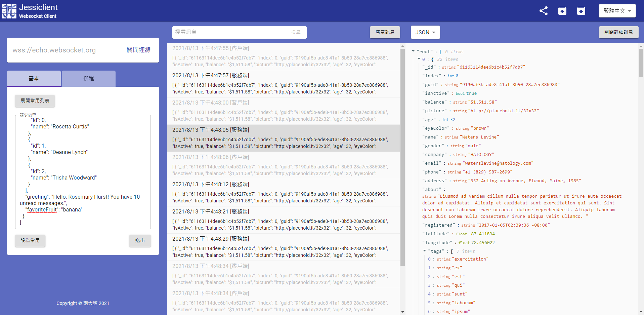Screen dimensions: 644x315
Task: Click the share icon in header
Action: [x=544, y=11]
